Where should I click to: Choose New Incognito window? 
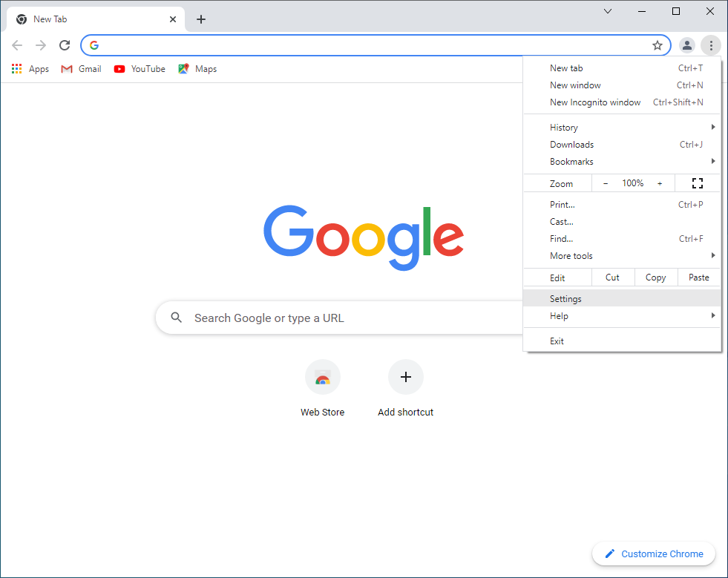point(595,102)
